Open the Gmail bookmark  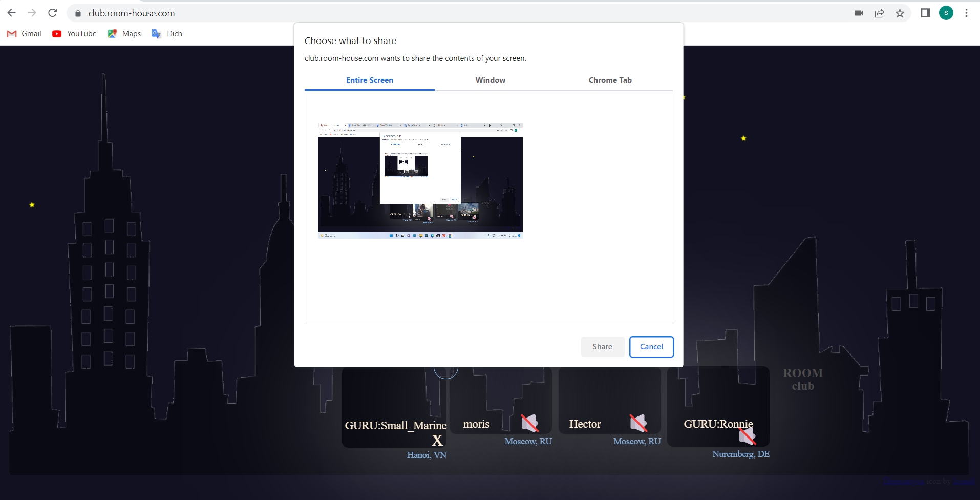click(24, 34)
